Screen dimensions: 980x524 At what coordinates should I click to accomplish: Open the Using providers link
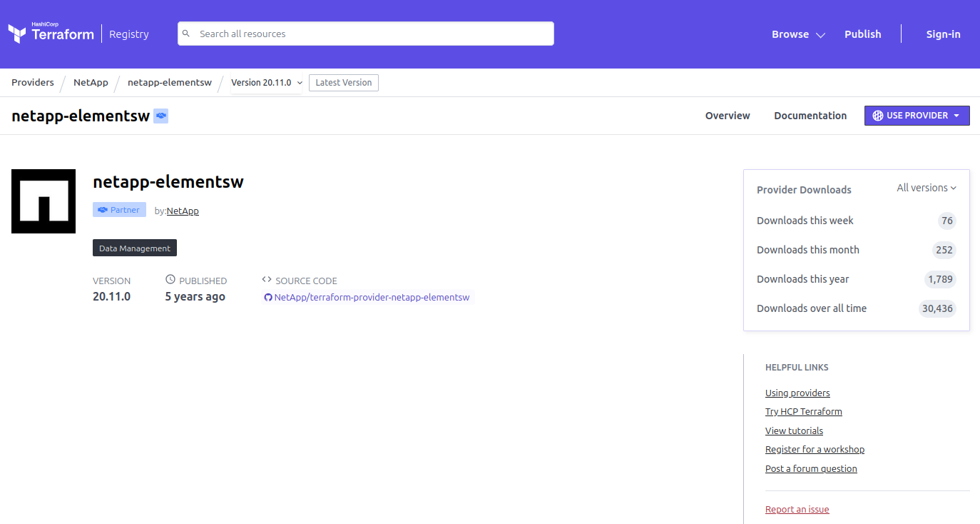pyautogui.click(x=797, y=393)
